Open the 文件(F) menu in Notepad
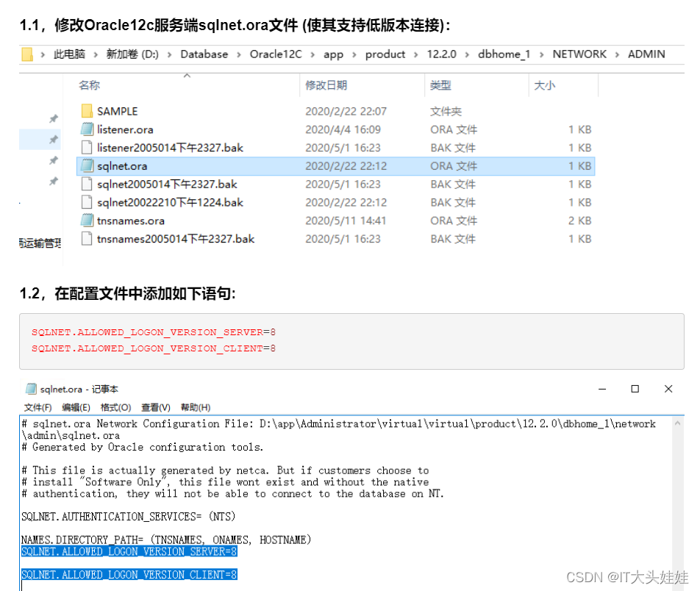Image resolution: width=700 pixels, height=591 pixels. pos(38,407)
